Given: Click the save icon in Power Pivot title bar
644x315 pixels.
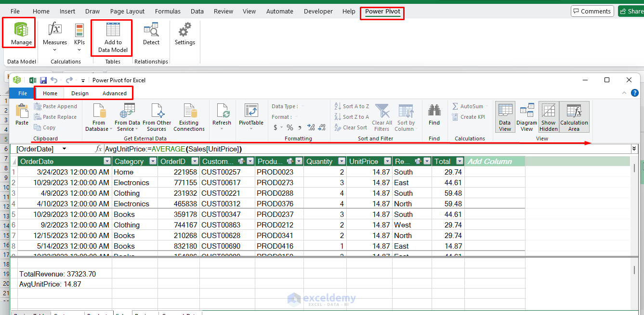Looking at the screenshot, I should (43, 80).
